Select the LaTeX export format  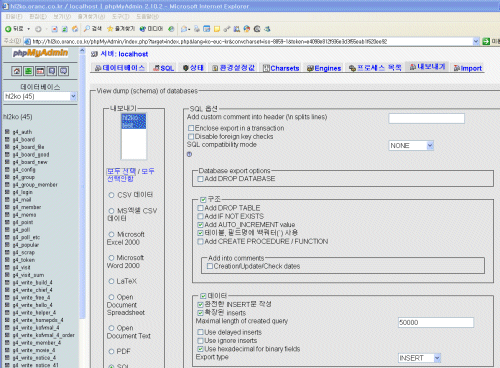coord(111,281)
